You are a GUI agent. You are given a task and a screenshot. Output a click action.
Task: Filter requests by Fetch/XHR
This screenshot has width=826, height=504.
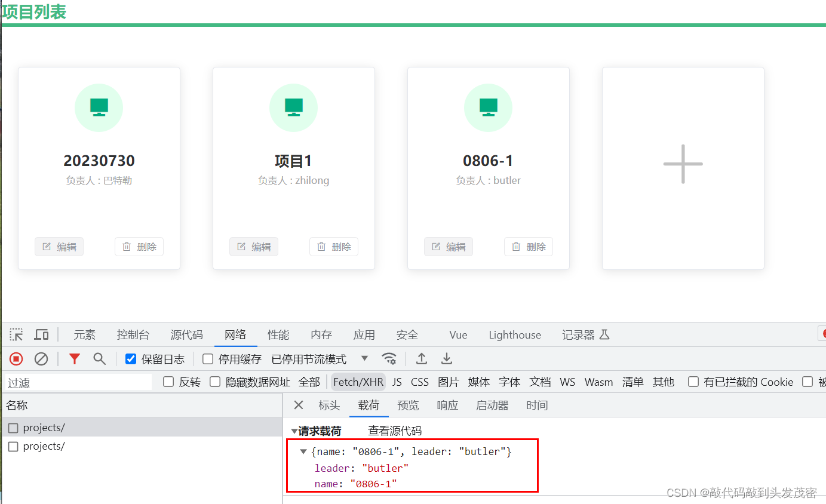(x=358, y=382)
